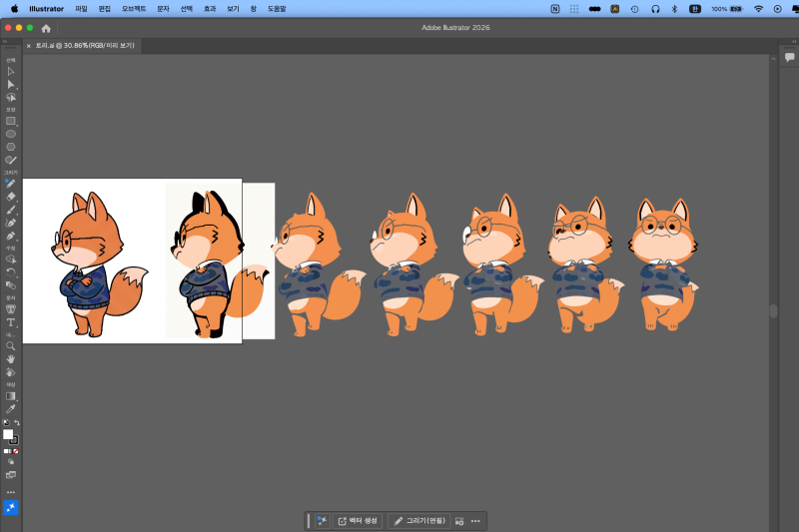
Task: Select the Rectangle shape tool
Action: [11, 121]
